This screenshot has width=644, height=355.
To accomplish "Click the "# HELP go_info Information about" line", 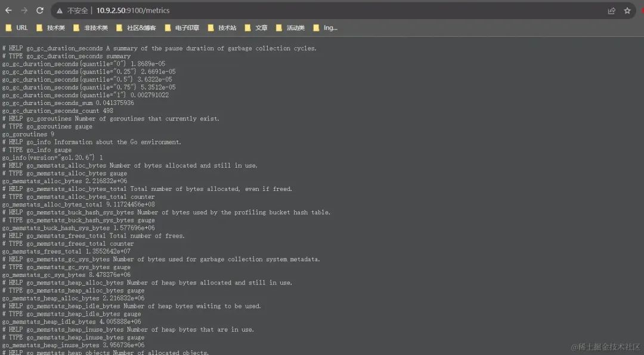I will pos(92,142).
